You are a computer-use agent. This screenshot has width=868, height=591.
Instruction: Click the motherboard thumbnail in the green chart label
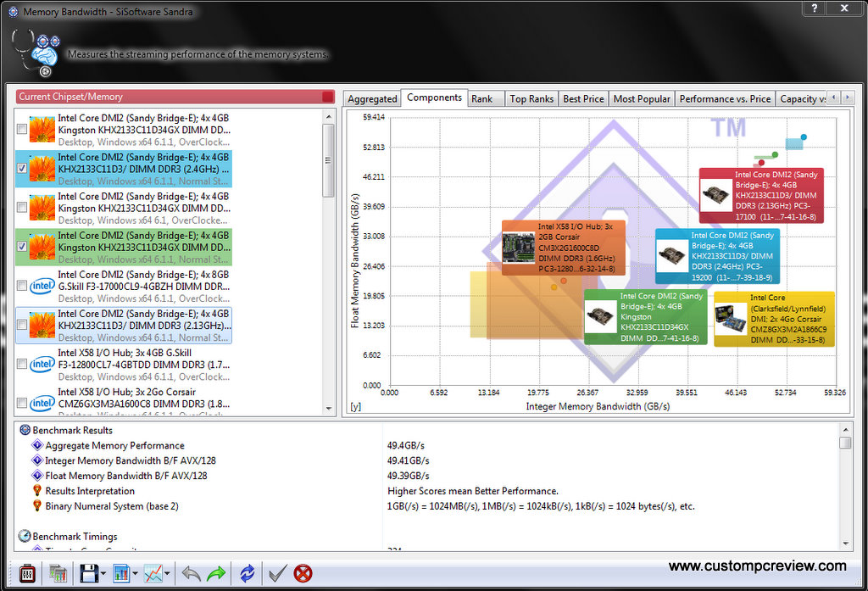click(601, 317)
